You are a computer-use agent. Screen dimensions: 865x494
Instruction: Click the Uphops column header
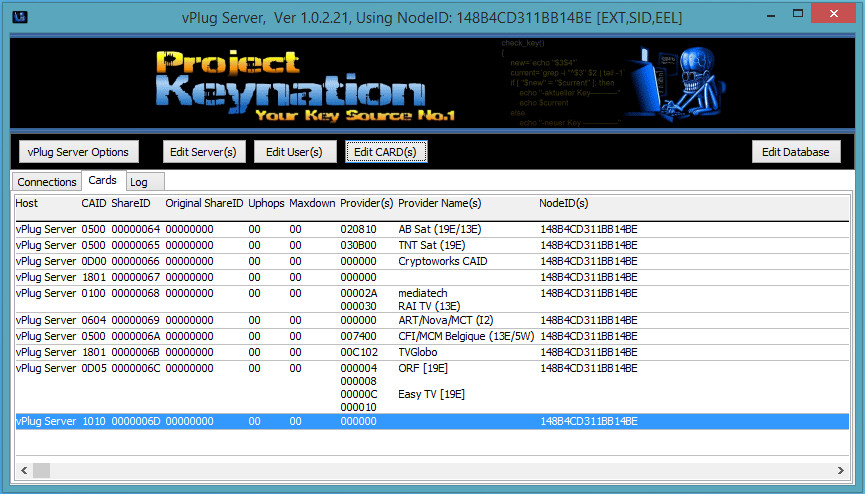(266, 203)
